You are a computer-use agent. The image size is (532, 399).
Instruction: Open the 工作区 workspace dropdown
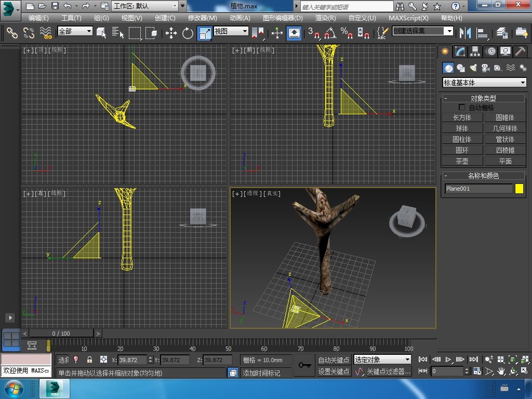(145, 6)
